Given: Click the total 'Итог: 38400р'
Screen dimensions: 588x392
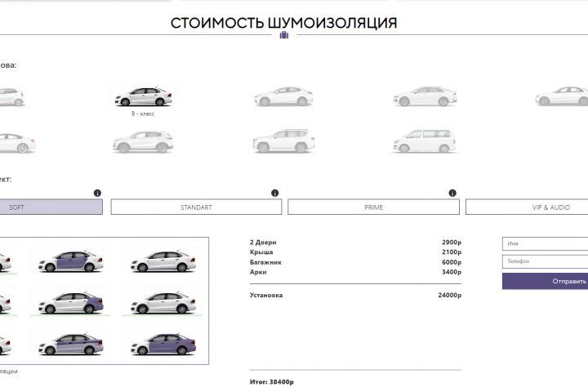Looking at the screenshot, I should [x=272, y=382].
